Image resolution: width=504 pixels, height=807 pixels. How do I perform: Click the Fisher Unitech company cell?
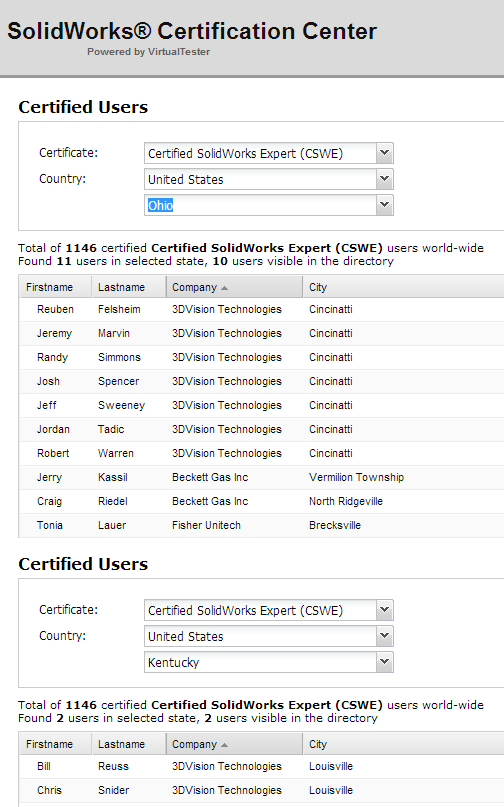click(206, 525)
